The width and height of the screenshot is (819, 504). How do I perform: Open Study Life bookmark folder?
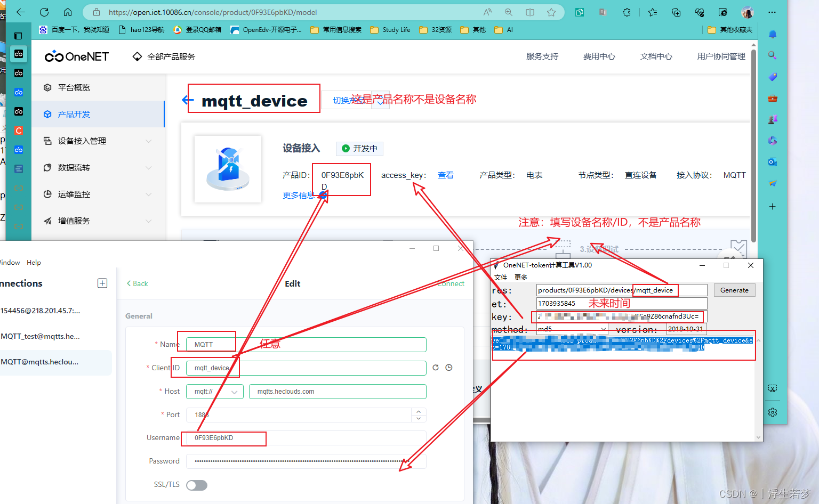pos(390,30)
